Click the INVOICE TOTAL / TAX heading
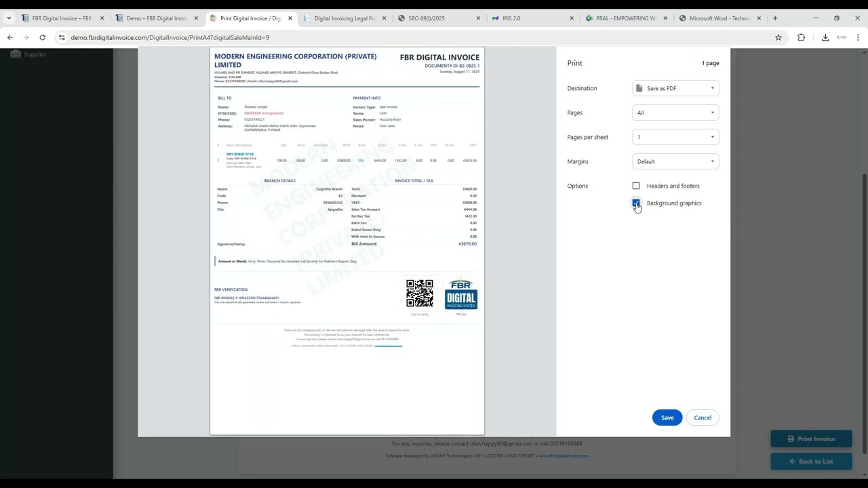Image resolution: width=868 pixels, height=488 pixels. 414,181
